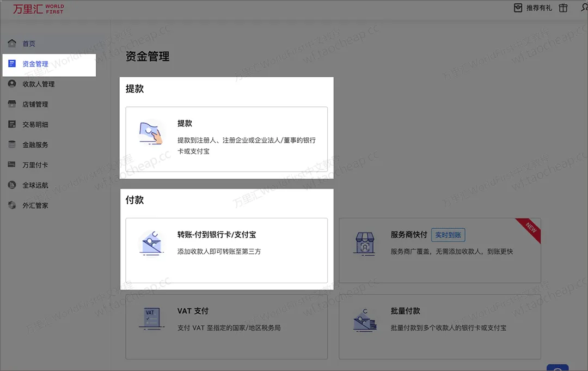Open the 批量付款 batch payment card

point(439,326)
